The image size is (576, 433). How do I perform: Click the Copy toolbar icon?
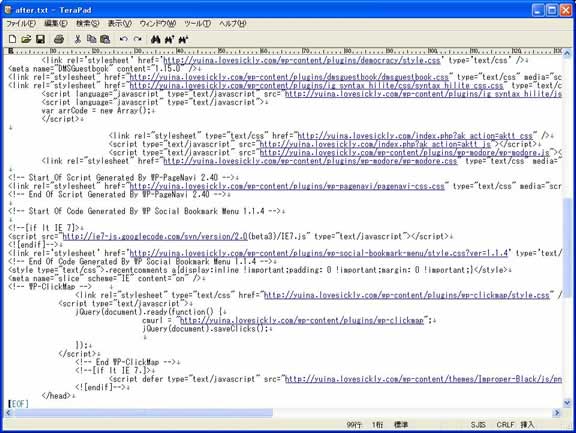pos(91,39)
